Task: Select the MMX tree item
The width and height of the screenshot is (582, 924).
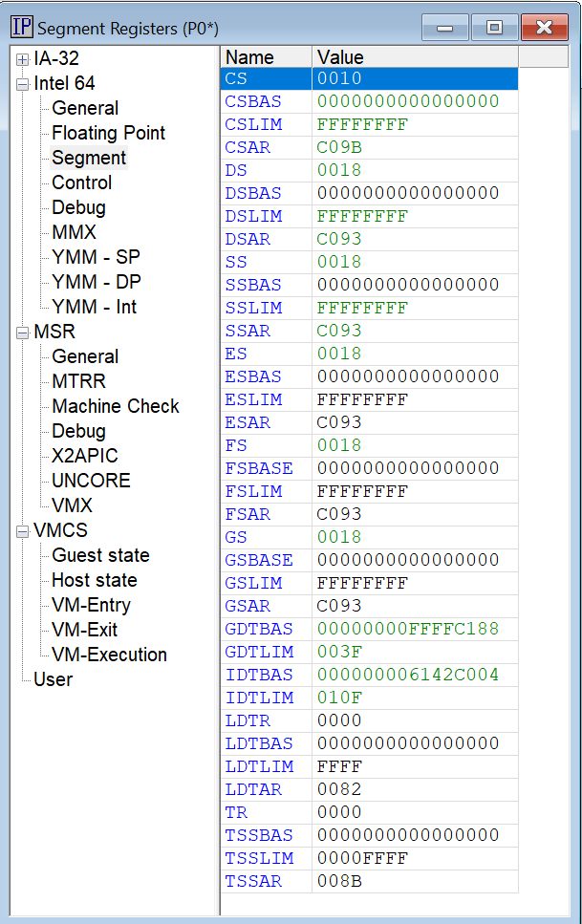Action: click(x=74, y=232)
